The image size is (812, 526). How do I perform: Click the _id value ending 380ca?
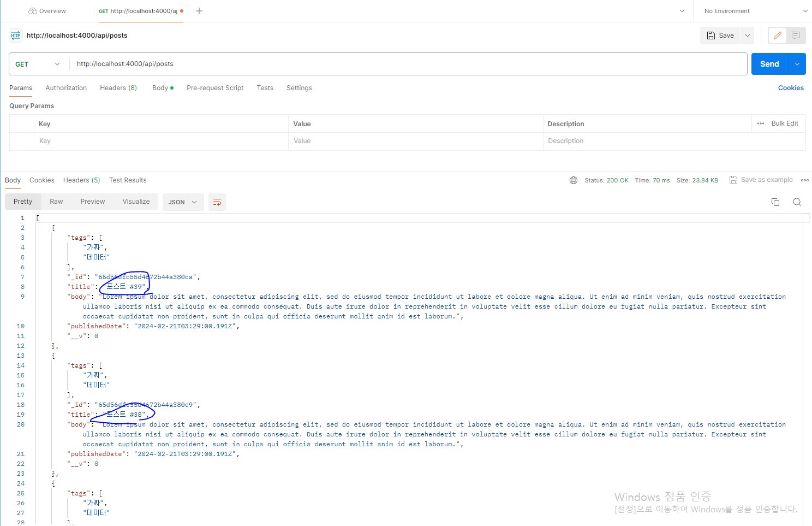[145, 277]
